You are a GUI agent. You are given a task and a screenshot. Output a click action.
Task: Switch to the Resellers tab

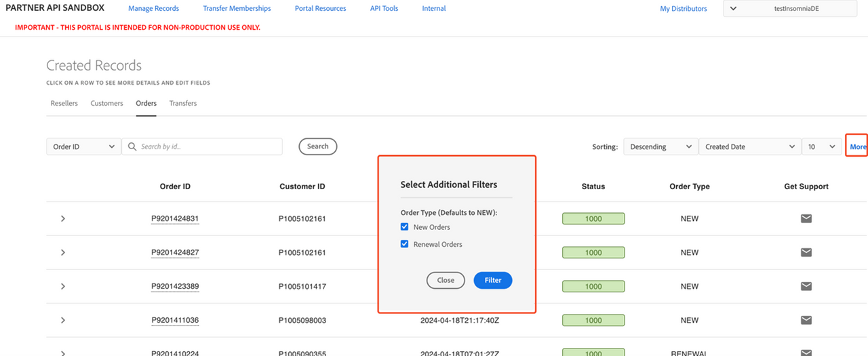coord(64,103)
